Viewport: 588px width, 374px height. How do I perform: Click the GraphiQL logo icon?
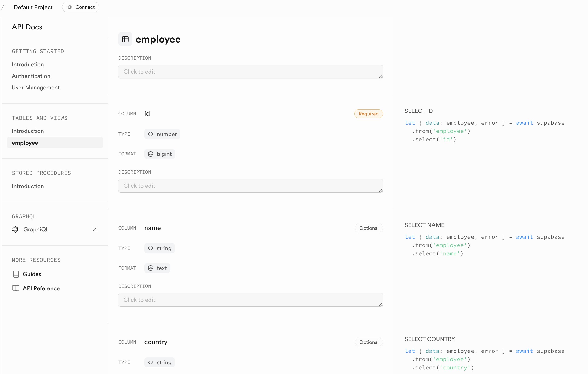click(15, 229)
